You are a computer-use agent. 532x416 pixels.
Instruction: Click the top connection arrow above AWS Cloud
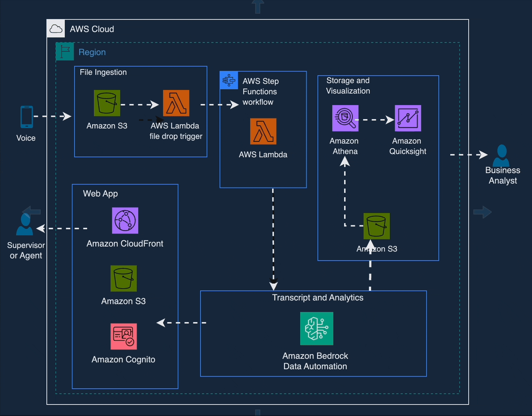pos(258,6)
